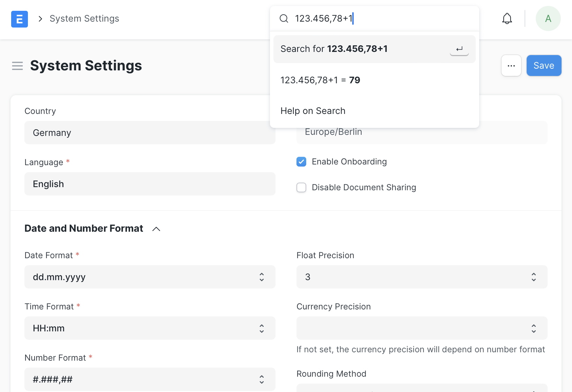Collapse the Date and Number Format section
This screenshot has width=572, height=392.
point(156,229)
